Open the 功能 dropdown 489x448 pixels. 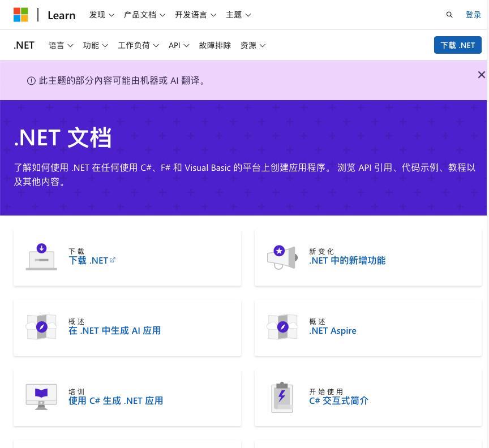[x=96, y=45]
